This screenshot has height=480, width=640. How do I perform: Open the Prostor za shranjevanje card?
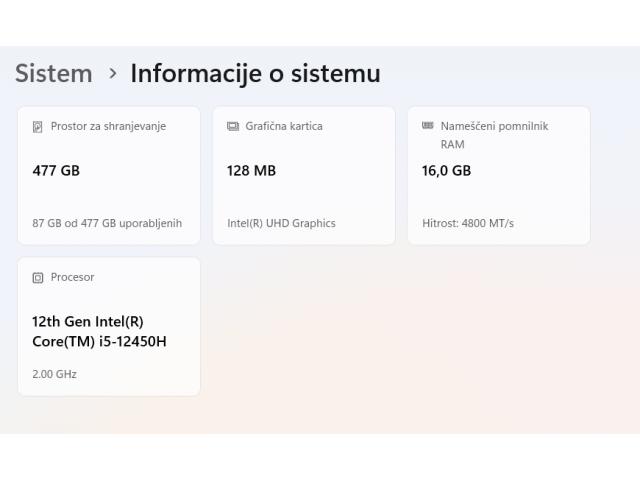point(109,176)
